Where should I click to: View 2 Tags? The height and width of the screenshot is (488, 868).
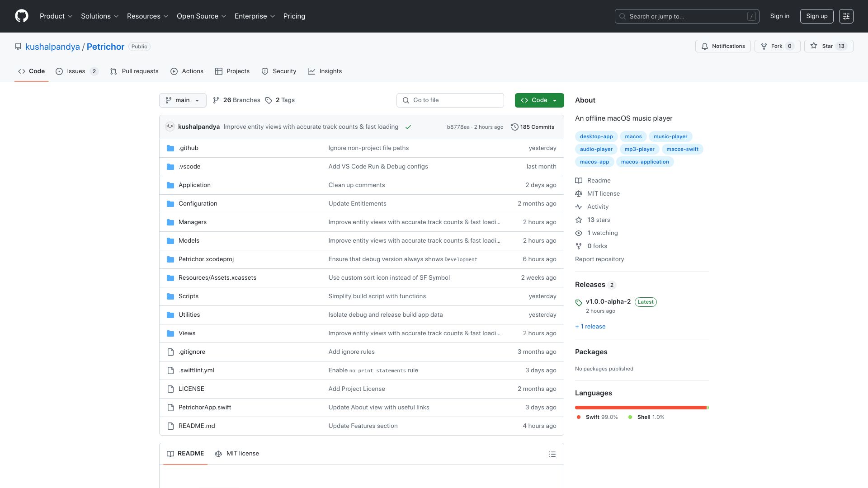(x=280, y=100)
